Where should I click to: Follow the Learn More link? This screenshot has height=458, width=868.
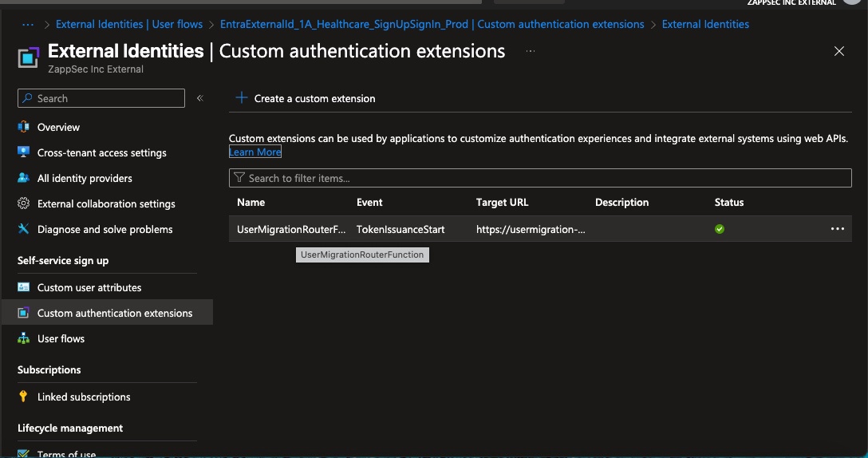(255, 152)
